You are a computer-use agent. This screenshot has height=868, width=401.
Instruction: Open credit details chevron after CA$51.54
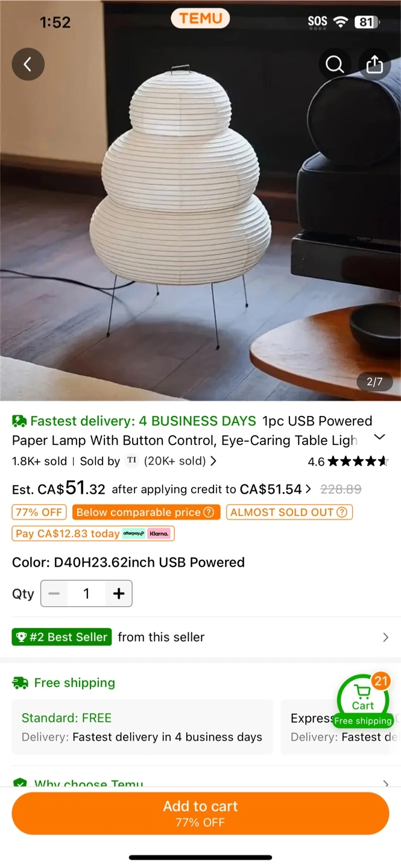tap(309, 489)
